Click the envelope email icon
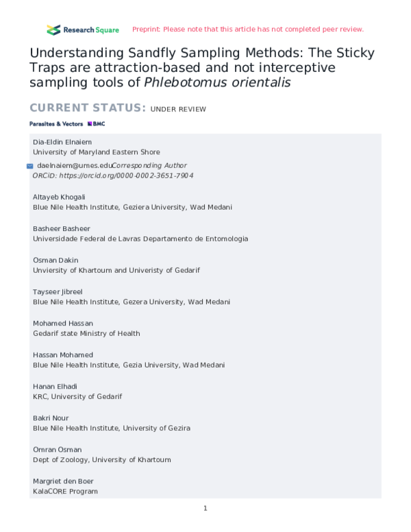Screen dimensions: 411x532 pos(29,166)
